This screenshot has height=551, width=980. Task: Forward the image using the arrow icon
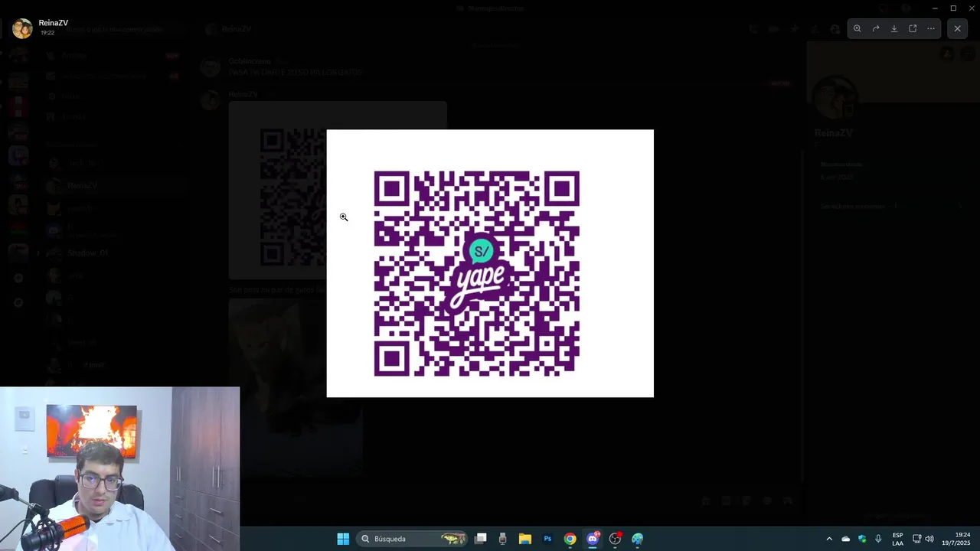coord(876,28)
